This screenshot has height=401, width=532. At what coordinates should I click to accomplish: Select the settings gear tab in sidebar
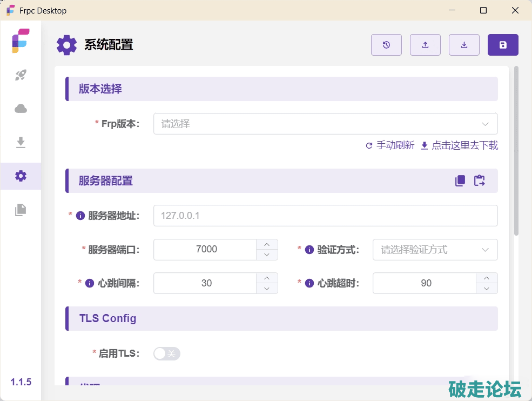(x=21, y=176)
